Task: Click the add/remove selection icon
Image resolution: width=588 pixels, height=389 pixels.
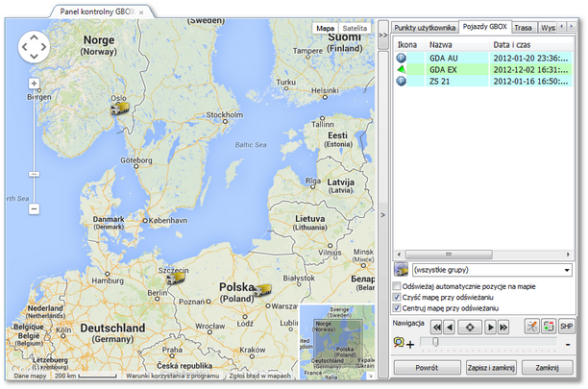Action: click(549, 327)
